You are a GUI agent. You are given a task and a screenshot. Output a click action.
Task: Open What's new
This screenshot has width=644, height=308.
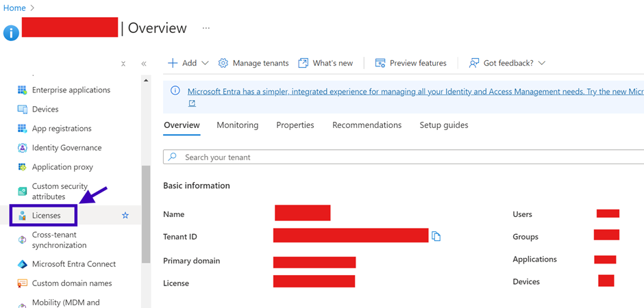[325, 63]
